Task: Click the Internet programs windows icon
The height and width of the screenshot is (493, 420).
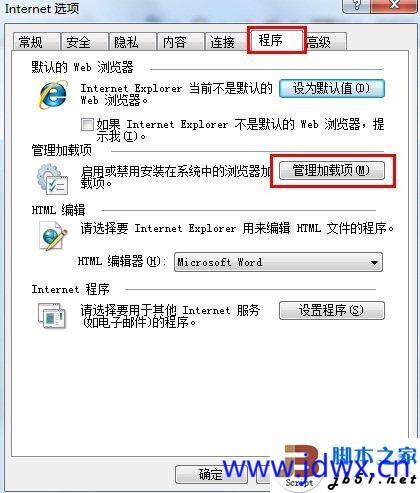Action: tap(52, 315)
